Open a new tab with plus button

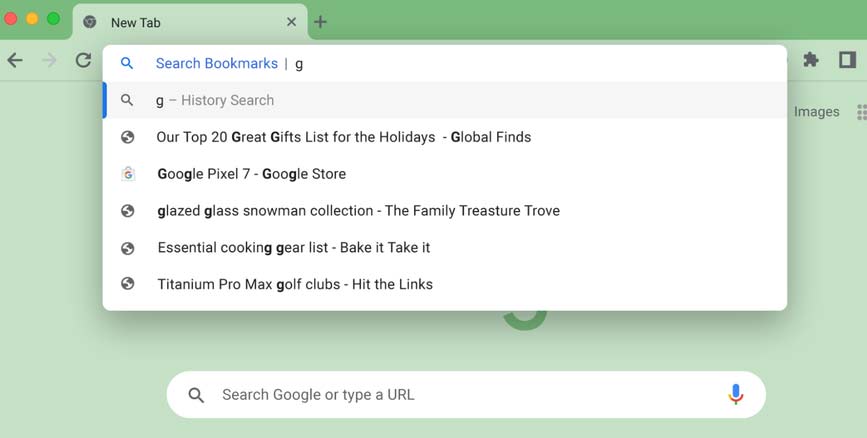coord(320,22)
